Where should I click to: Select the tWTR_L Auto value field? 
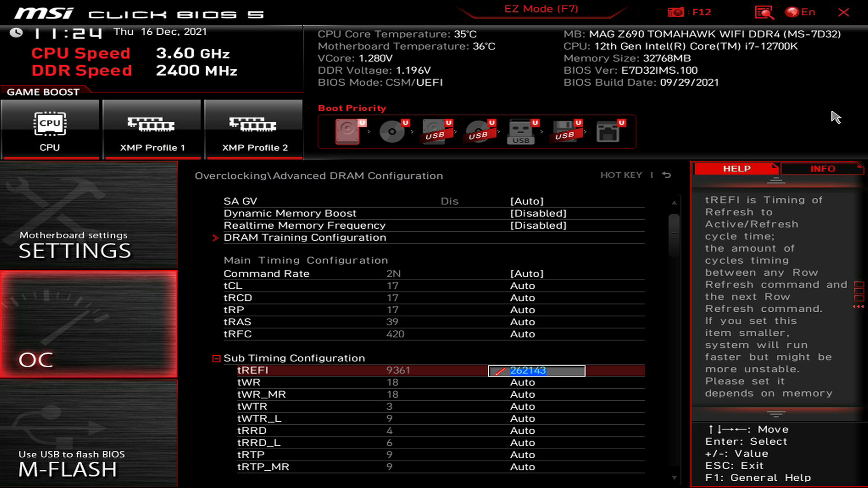(x=523, y=418)
